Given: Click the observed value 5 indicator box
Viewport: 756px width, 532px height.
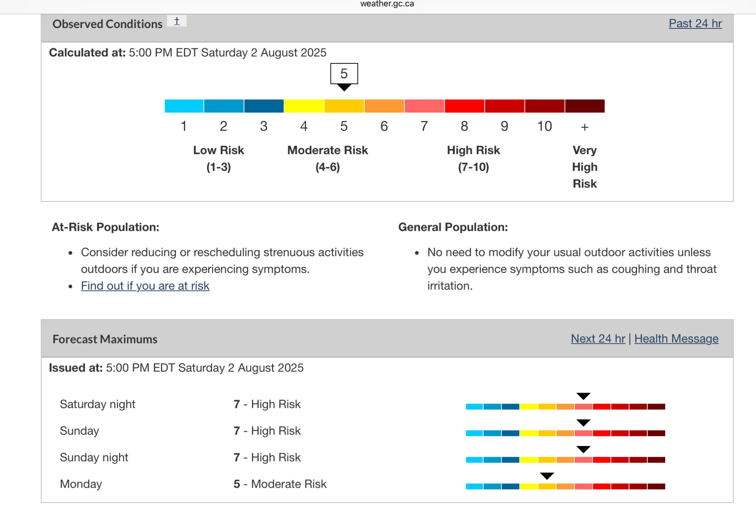Looking at the screenshot, I should pyautogui.click(x=344, y=73).
